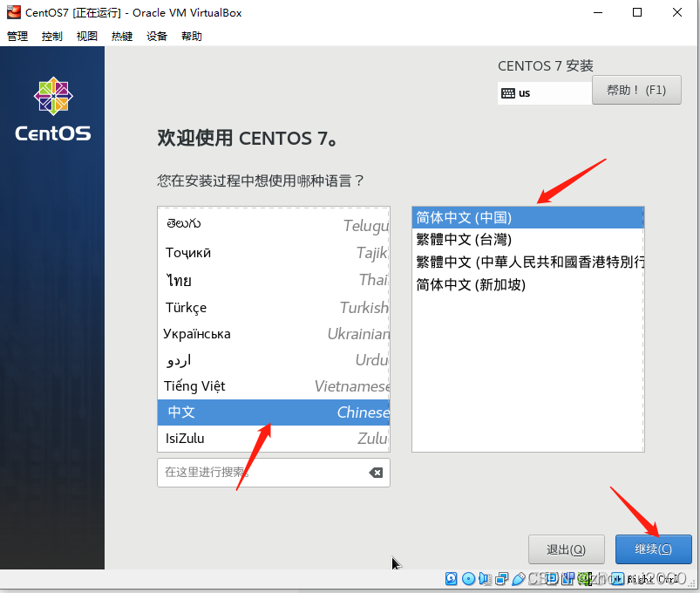Select Tiếng Việt Vietnamese language row
Image resolution: width=700 pixels, height=593 pixels.
click(274, 386)
